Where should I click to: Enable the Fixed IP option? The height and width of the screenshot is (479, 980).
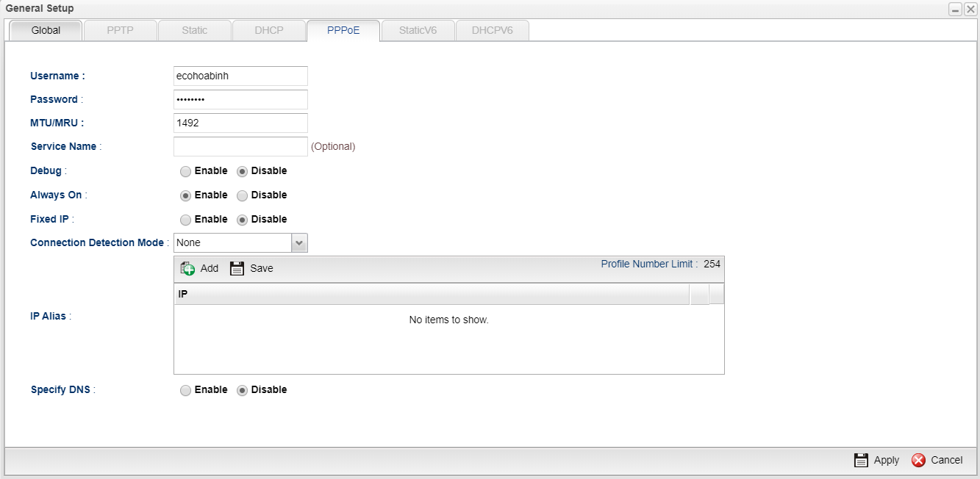click(x=185, y=220)
